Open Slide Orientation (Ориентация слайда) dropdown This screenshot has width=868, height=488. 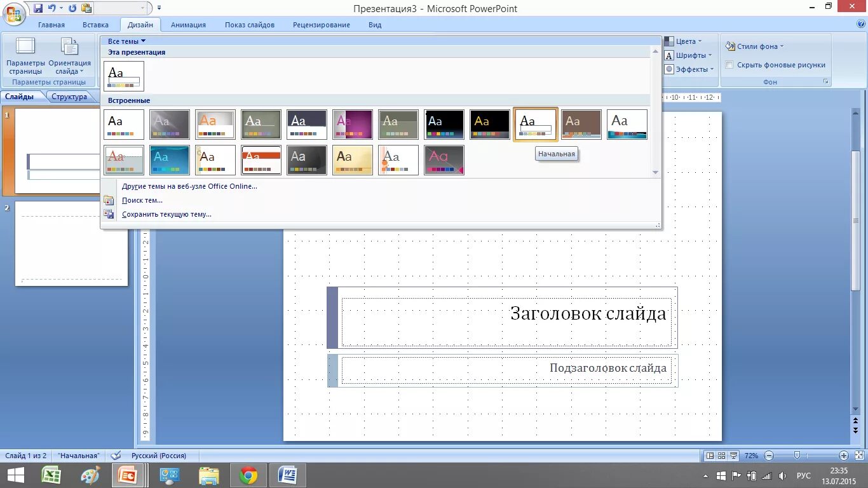(x=70, y=56)
